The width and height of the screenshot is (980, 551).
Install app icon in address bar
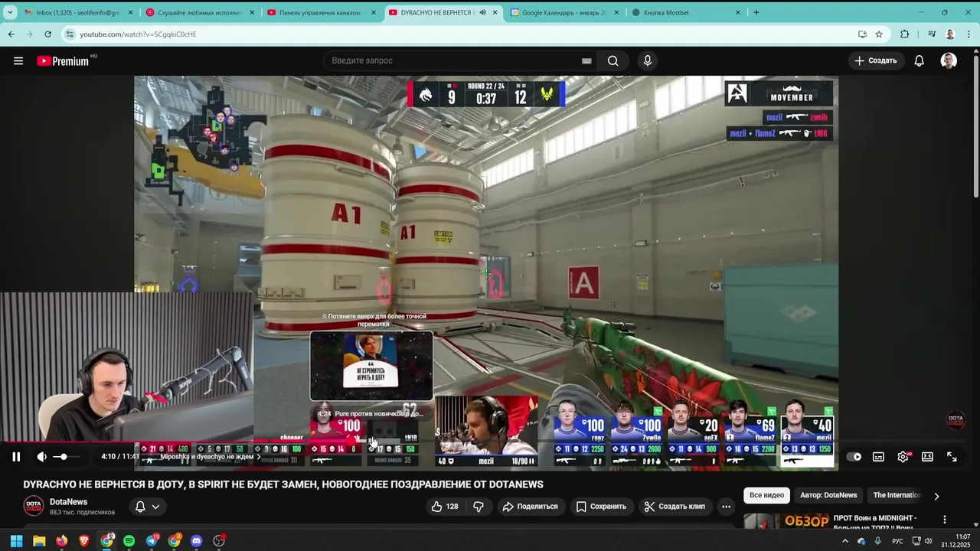click(862, 34)
